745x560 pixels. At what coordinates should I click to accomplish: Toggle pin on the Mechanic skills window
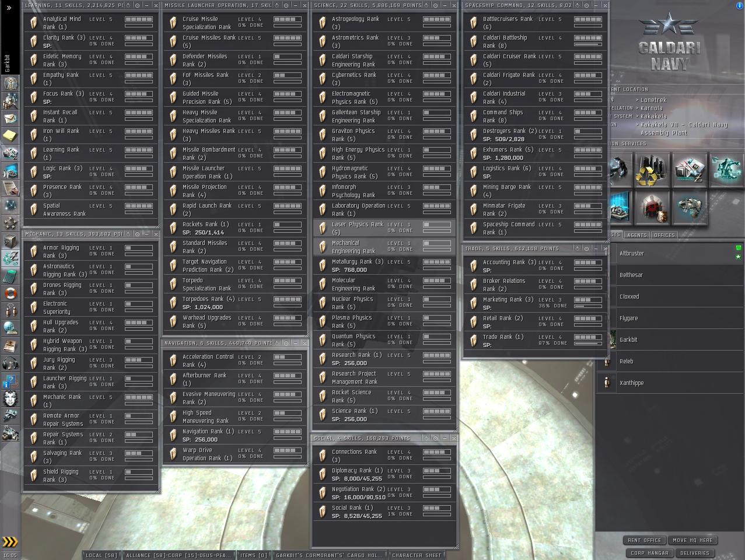(130, 234)
